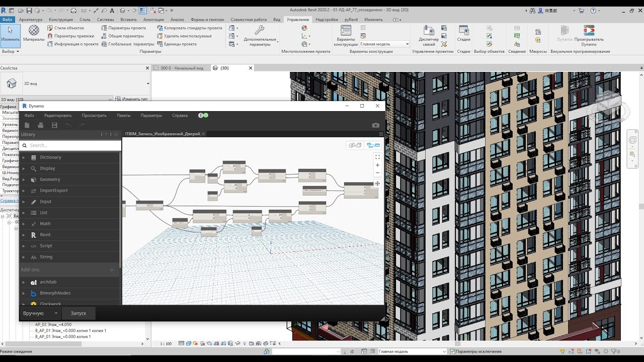The image size is (644, 362).
Task: Open Phases (Стадии) tool
Action: click(x=463, y=34)
